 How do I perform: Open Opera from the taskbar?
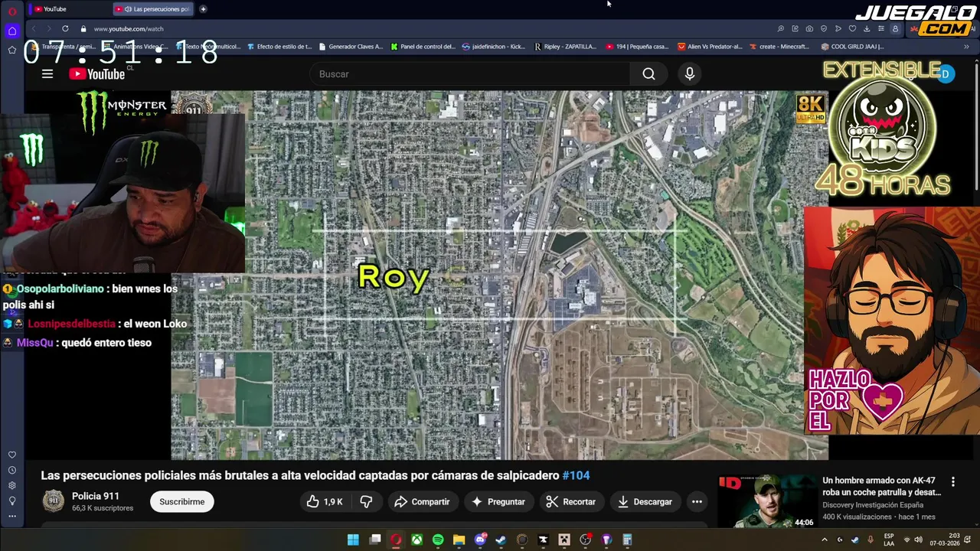pos(396,540)
